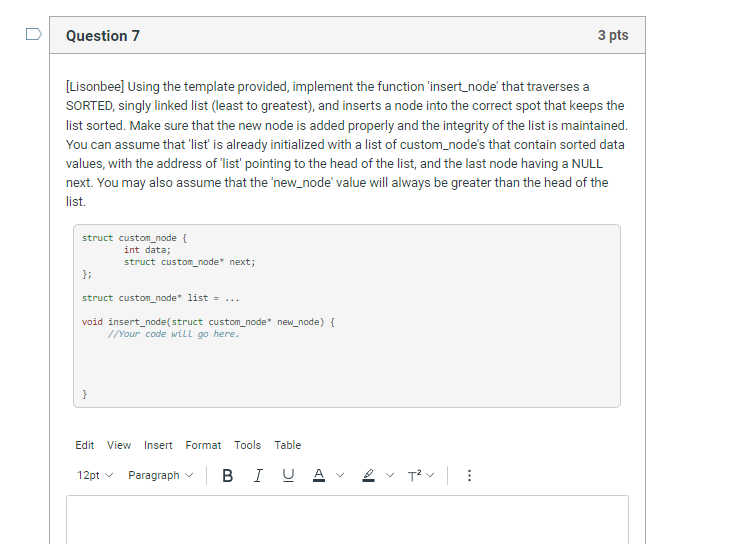Click the 'struct custom_node* list = ...' line

(x=161, y=298)
